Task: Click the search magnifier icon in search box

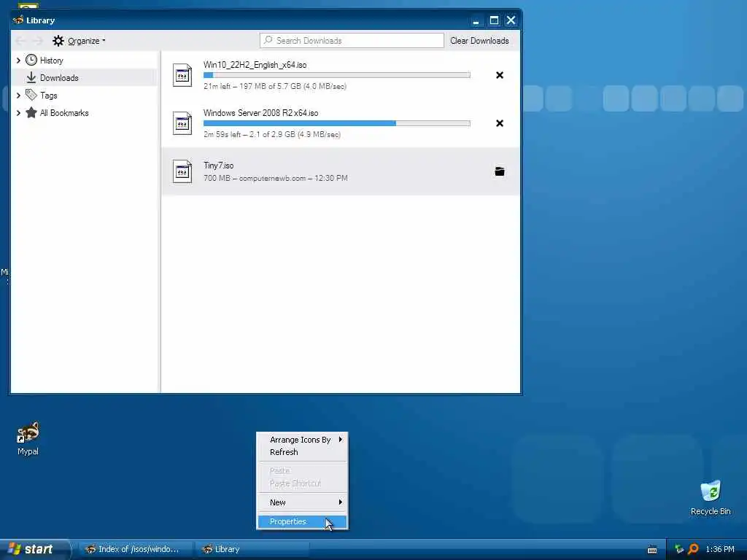Action: pos(268,40)
